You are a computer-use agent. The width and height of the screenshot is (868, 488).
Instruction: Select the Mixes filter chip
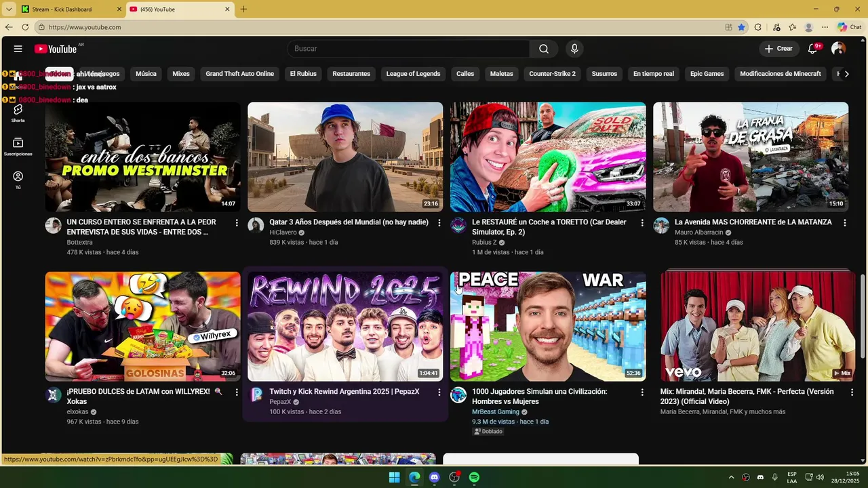181,74
